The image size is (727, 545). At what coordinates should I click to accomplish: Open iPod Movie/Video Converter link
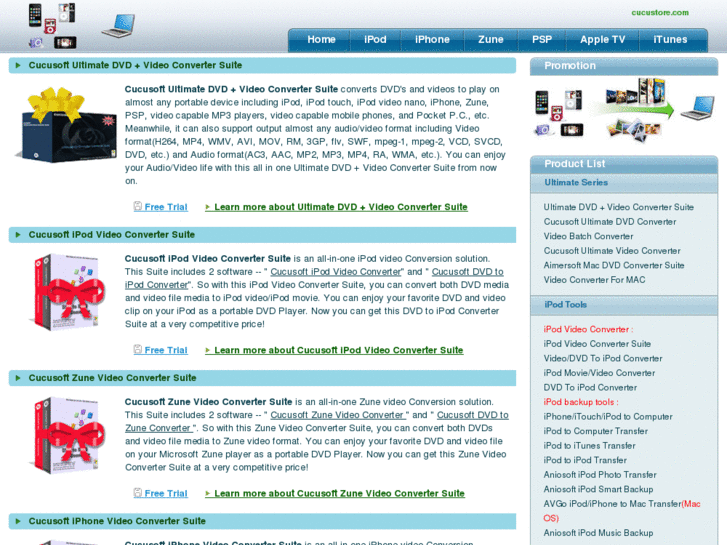pos(599,373)
